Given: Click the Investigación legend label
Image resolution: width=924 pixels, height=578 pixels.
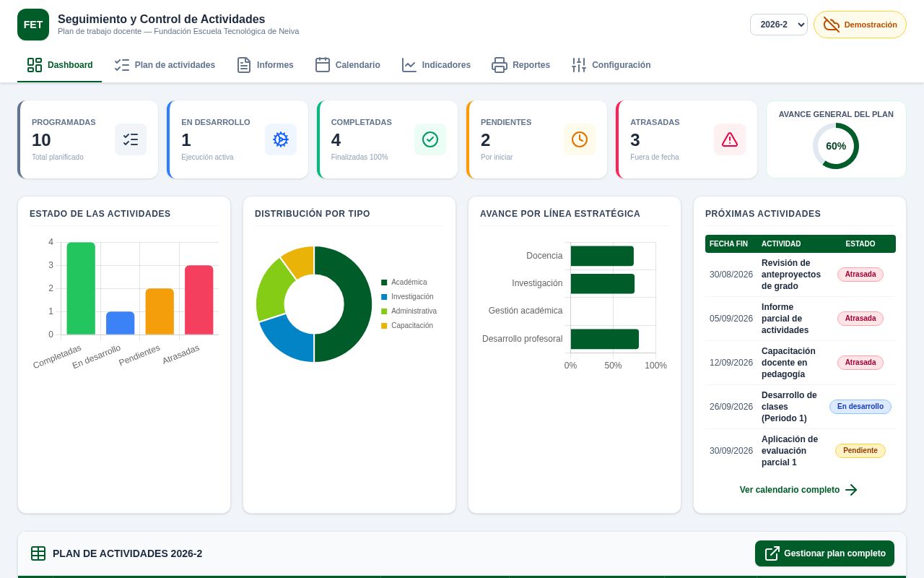Looking at the screenshot, I should coord(412,297).
